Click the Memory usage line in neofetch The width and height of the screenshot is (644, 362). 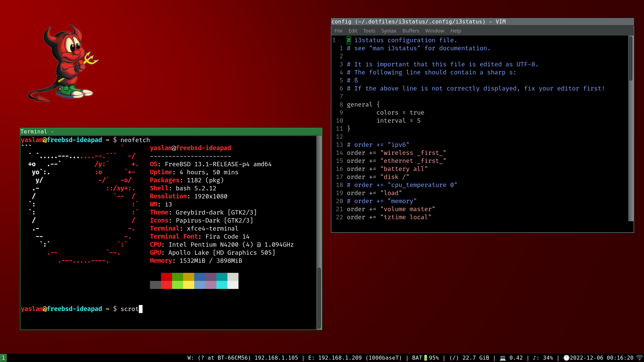[x=196, y=261]
